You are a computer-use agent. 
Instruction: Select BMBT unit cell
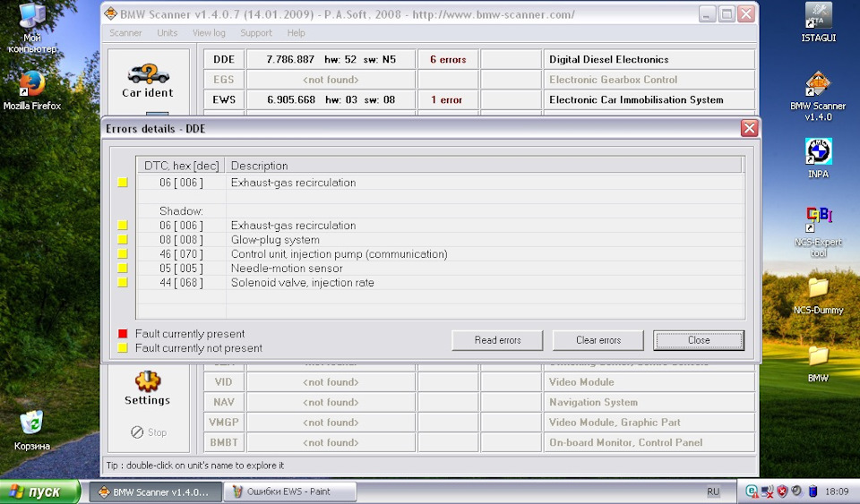point(224,442)
